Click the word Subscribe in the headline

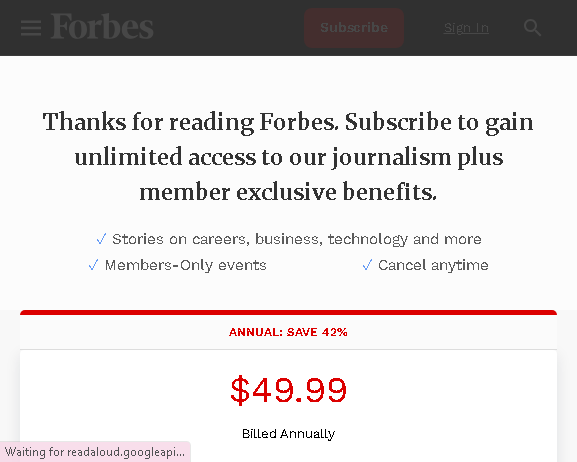coord(398,122)
